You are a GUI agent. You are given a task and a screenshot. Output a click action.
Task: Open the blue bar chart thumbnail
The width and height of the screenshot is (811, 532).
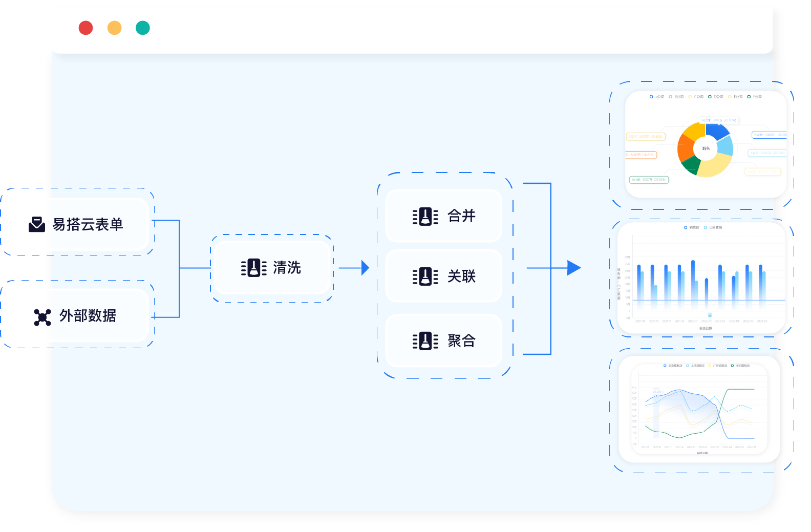pos(701,278)
